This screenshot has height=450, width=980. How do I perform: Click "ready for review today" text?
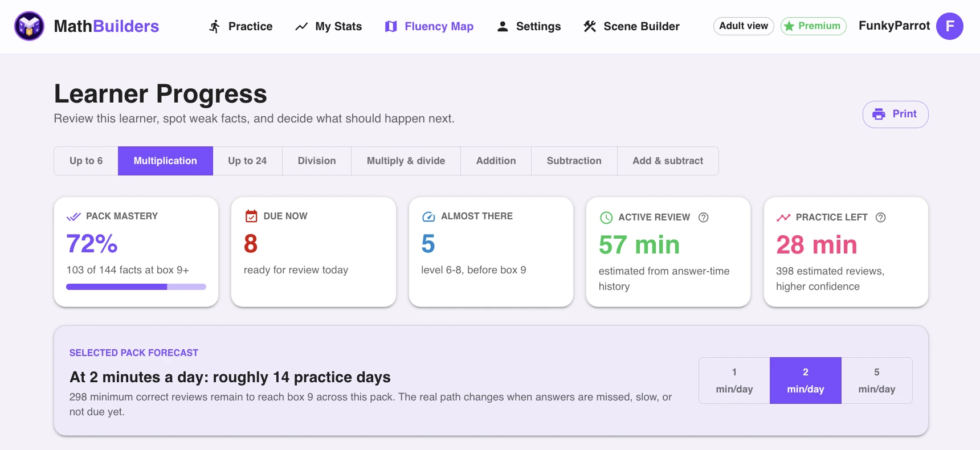pos(296,270)
